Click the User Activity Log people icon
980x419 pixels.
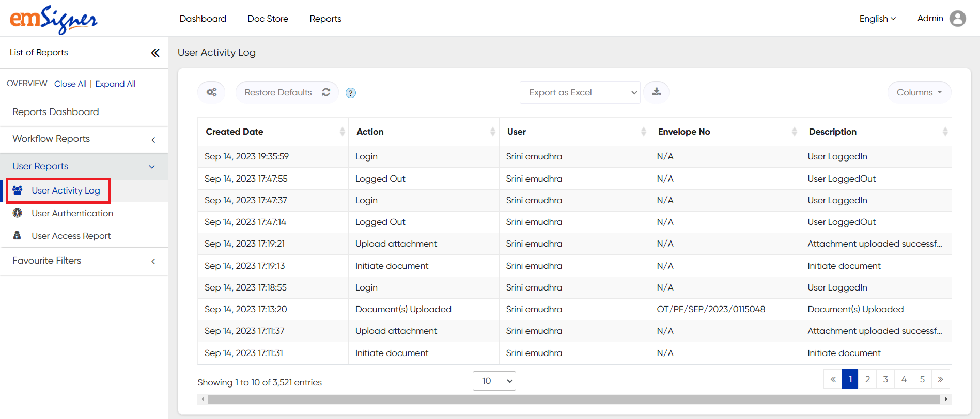[x=18, y=190]
